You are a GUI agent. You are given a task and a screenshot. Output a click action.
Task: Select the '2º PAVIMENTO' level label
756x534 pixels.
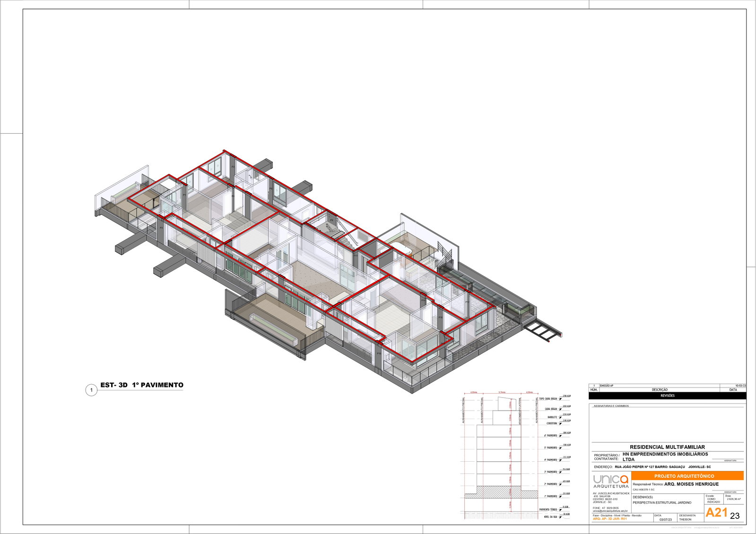point(550,484)
